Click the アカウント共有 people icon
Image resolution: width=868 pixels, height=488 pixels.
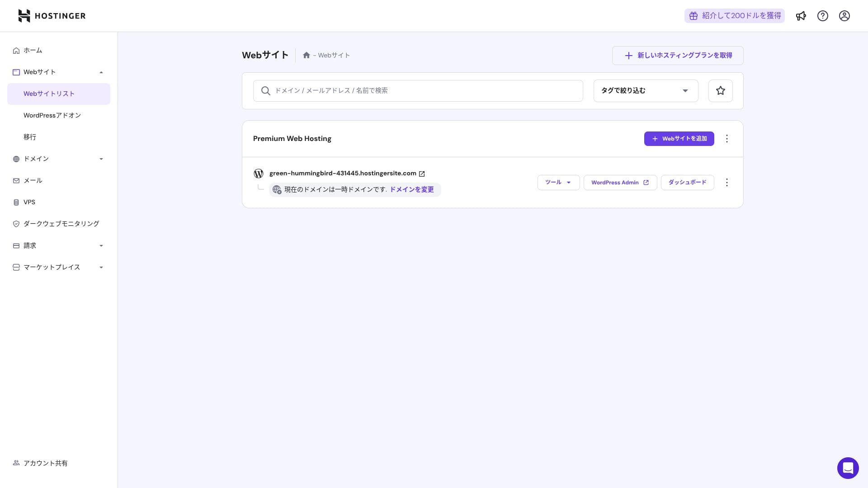pos(16,463)
